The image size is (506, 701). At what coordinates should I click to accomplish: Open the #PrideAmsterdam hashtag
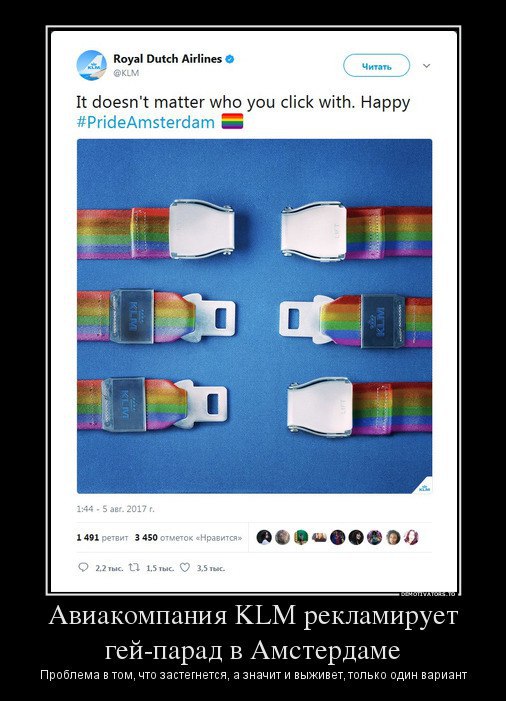(146, 122)
